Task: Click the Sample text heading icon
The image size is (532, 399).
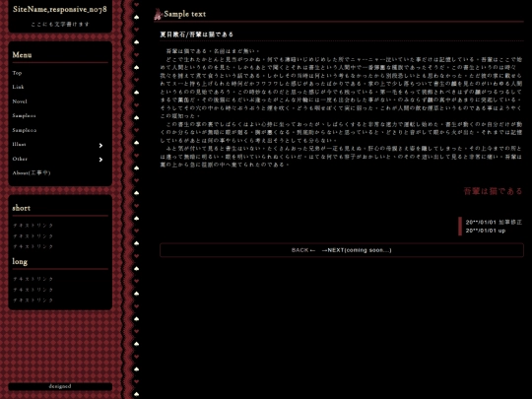Action: click(x=158, y=14)
